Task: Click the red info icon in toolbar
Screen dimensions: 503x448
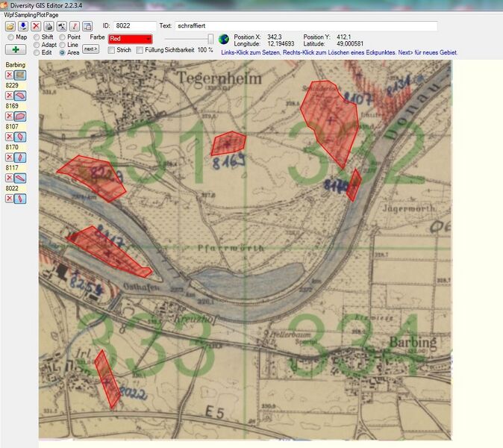Action: click(x=75, y=26)
